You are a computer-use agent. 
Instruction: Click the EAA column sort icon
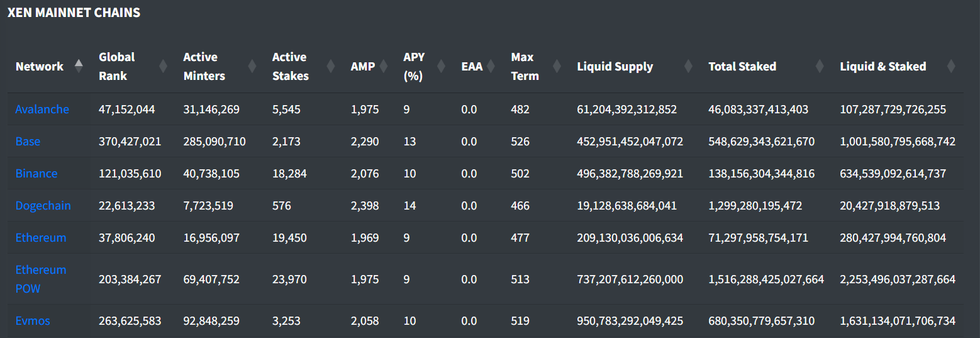491,66
